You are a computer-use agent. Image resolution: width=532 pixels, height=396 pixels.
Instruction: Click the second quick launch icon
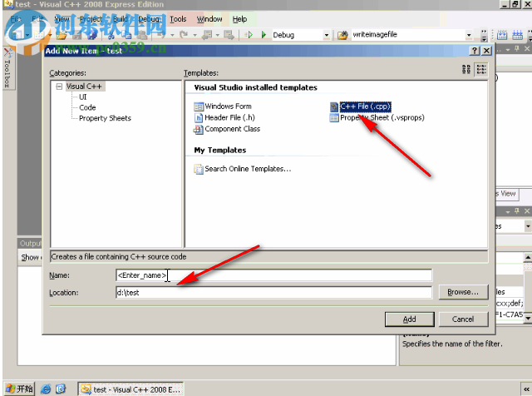[61, 389]
